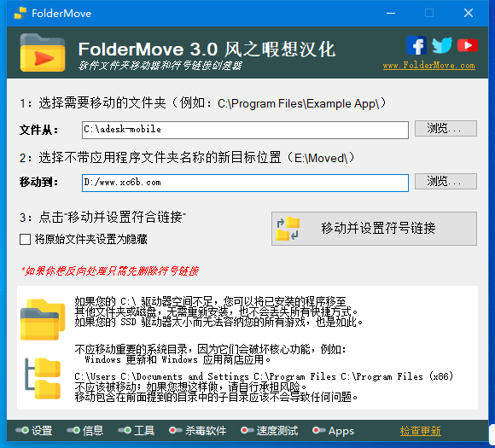Screen dimensions: 495x448
Task: Click the line listing C:\Users C:\Documents and Settings
Action: [264, 376]
